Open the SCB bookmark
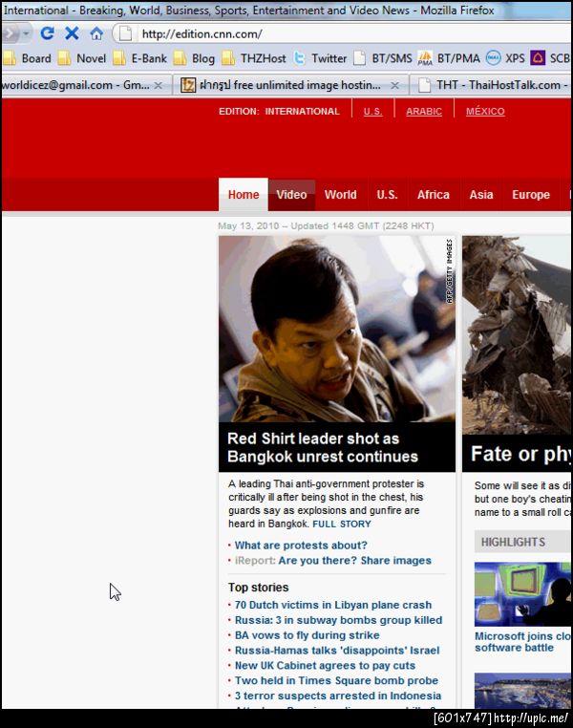Image resolution: width=573 pixels, height=728 pixels. coord(550,58)
